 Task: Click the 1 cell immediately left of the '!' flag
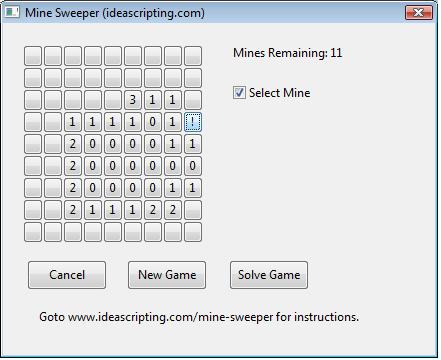(173, 122)
